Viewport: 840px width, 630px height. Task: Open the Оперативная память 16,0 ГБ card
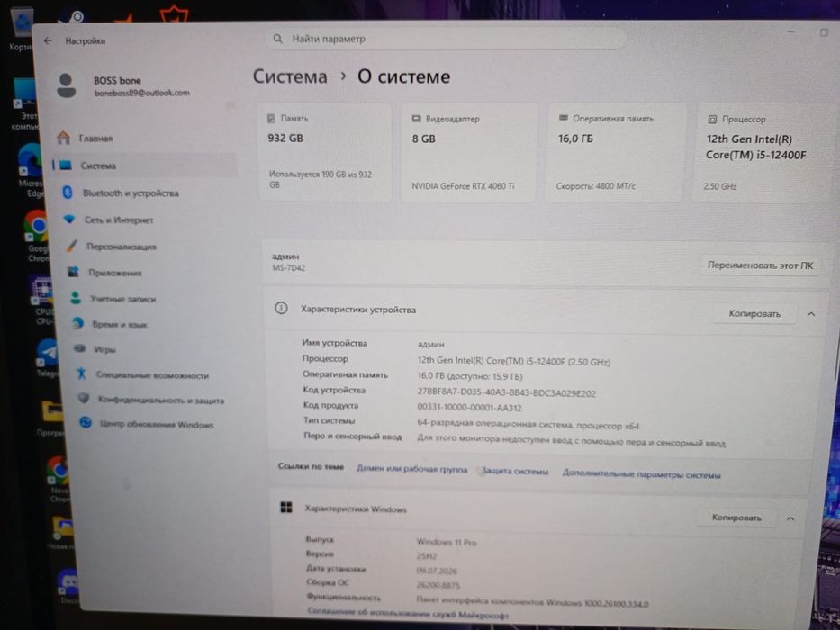pyautogui.click(x=614, y=154)
